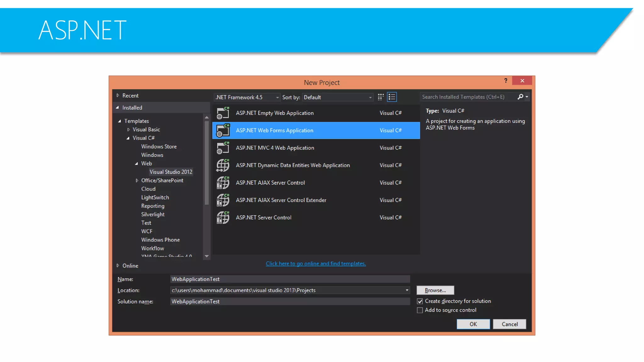Click the Cancel button
This screenshot has height=362, width=644.
coord(509,324)
